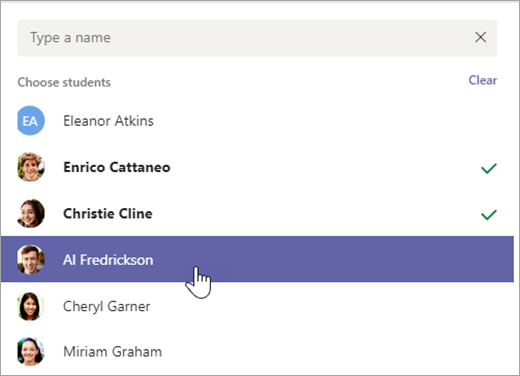Select highlighted student Al Fredrickson
Image resolution: width=520 pixels, height=376 pixels.
[108, 260]
